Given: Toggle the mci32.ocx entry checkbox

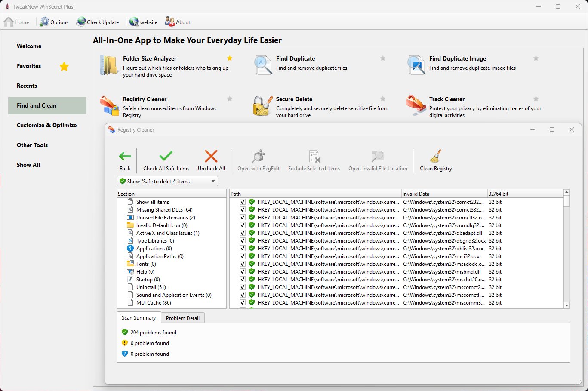Looking at the screenshot, I should coord(243,256).
